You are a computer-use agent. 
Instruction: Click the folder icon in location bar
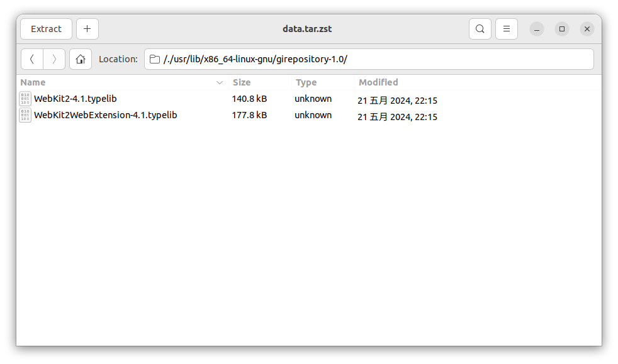point(155,59)
